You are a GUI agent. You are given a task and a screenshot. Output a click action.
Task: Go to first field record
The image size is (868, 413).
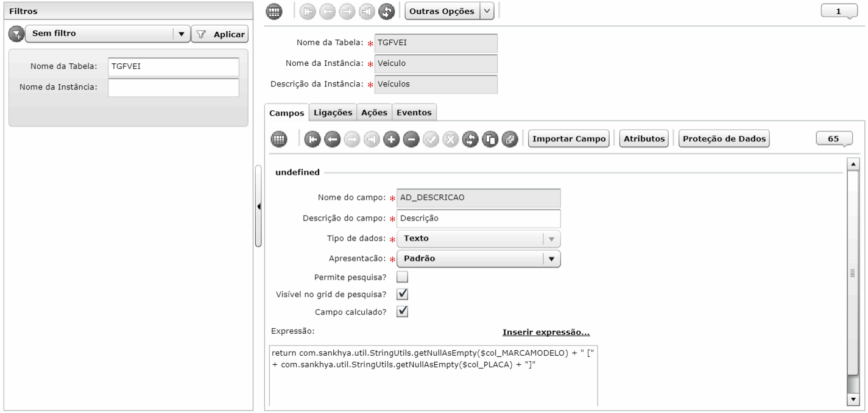(312, 139)
